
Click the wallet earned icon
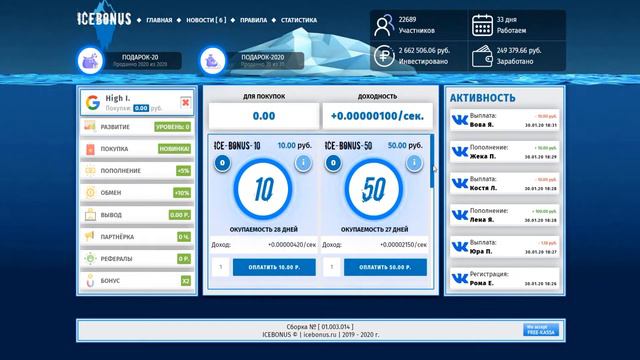point(482,56)
